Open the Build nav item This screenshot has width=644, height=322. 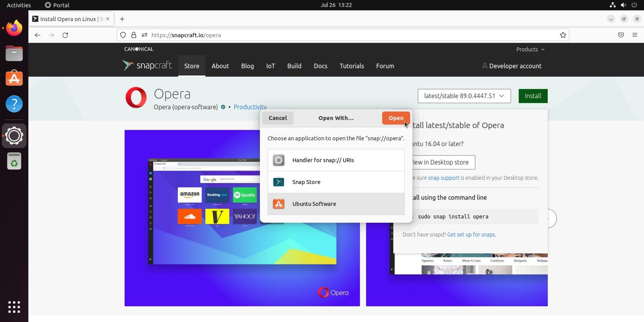pyautogui.click(x=294, y=66)
